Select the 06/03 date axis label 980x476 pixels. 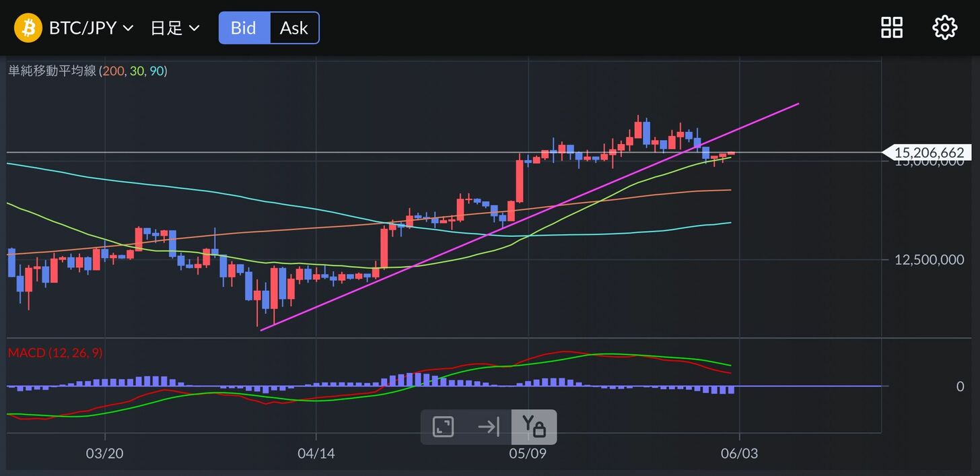pyautogui.click(x=739, y=454)
